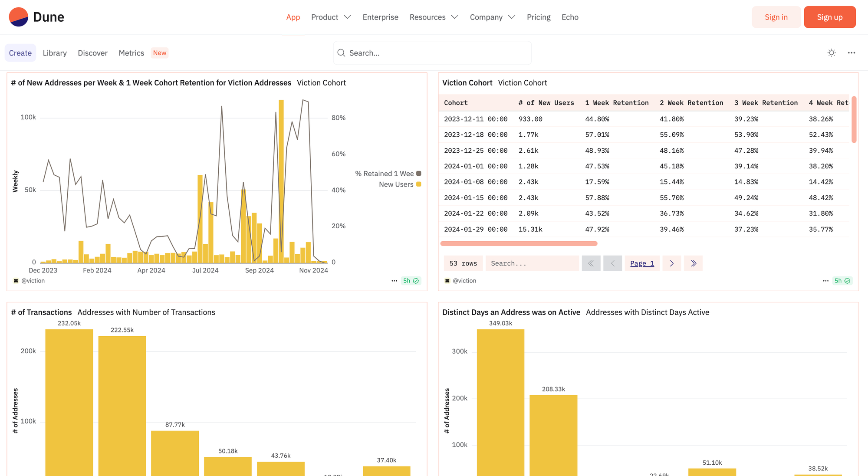The image size is (868, 476).
Task: Toggle the light/dark theme sun icon
Action: [832, 53]
